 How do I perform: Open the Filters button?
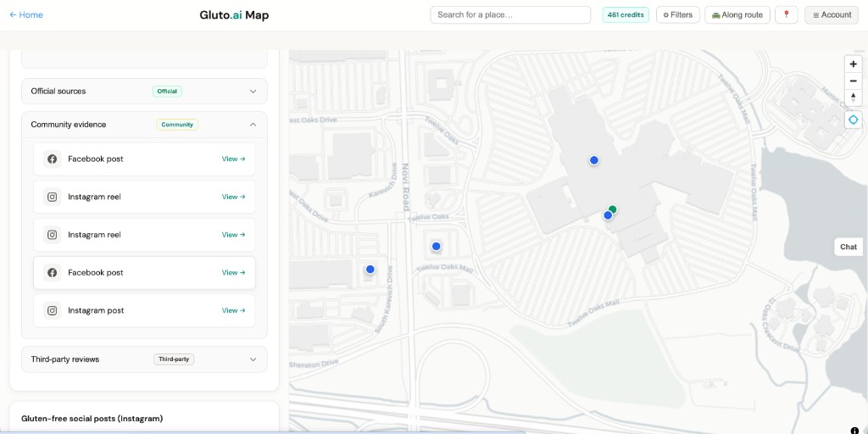(678, 15)
